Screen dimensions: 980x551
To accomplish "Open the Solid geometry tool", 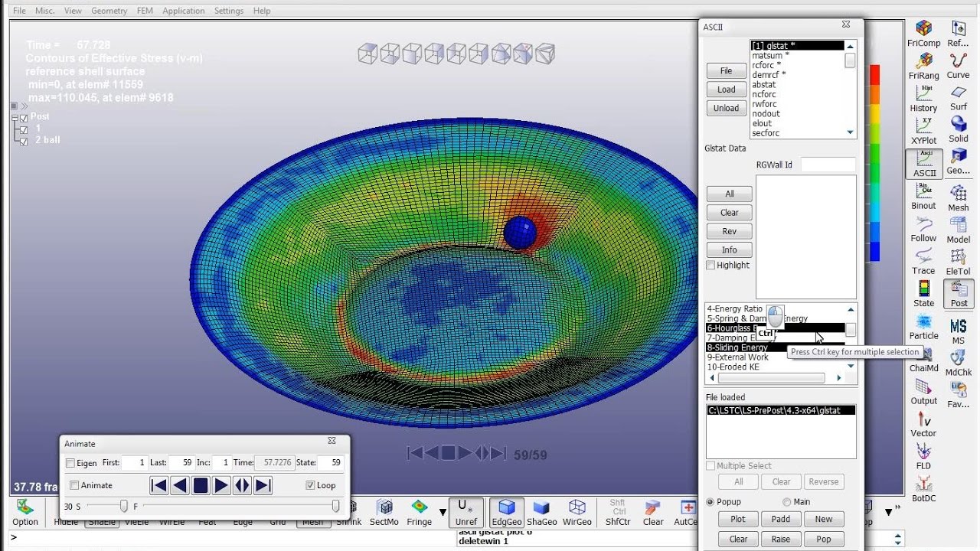I will [x=959, y=131].
